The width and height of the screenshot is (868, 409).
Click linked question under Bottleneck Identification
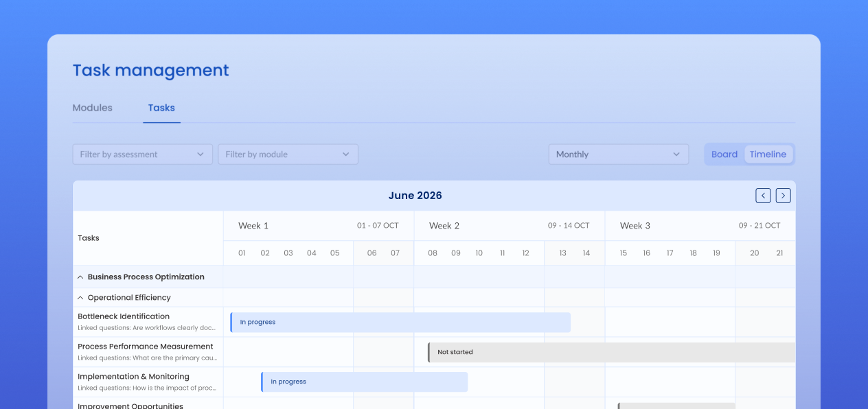tap(148, 328)
